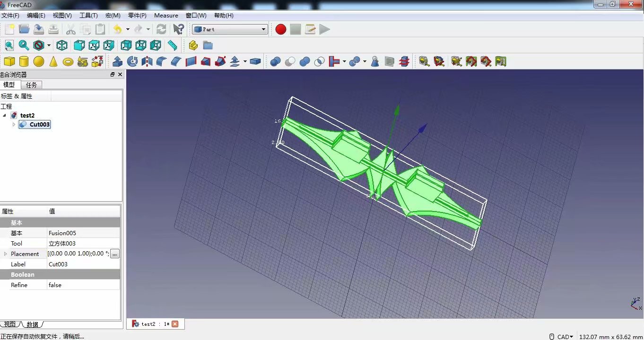The width and height of the screenshot is (644, 340).
Task: Mirror the selected shape
Action: tap(147, 61)
